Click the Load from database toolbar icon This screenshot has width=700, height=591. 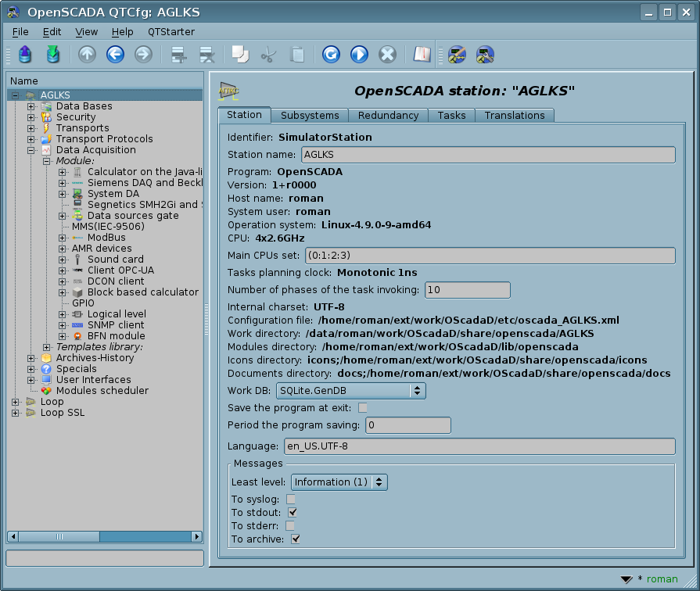pyautogui.click(x=25, y=55)
